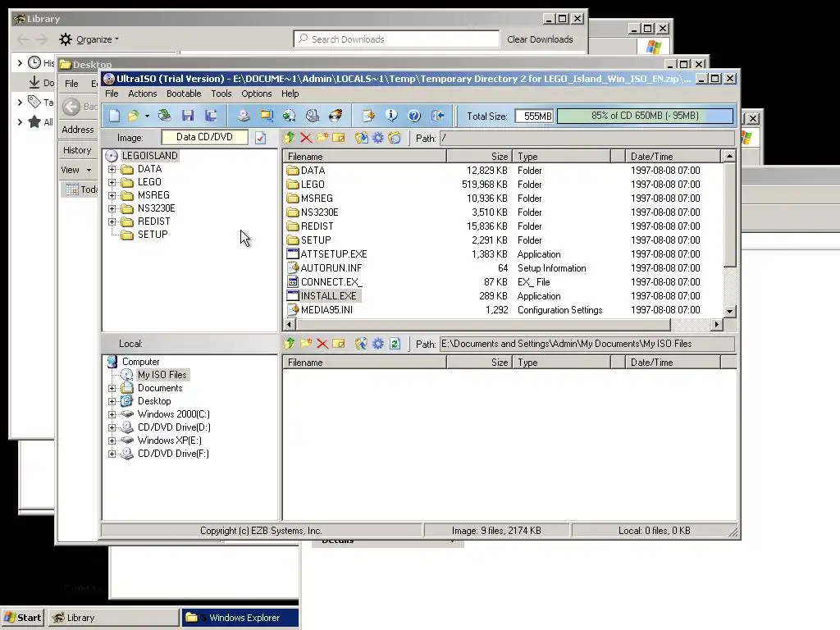Expand the NS3230E folder tree node
The height and width of the screenshot is (630, 840).
[112, 208]
